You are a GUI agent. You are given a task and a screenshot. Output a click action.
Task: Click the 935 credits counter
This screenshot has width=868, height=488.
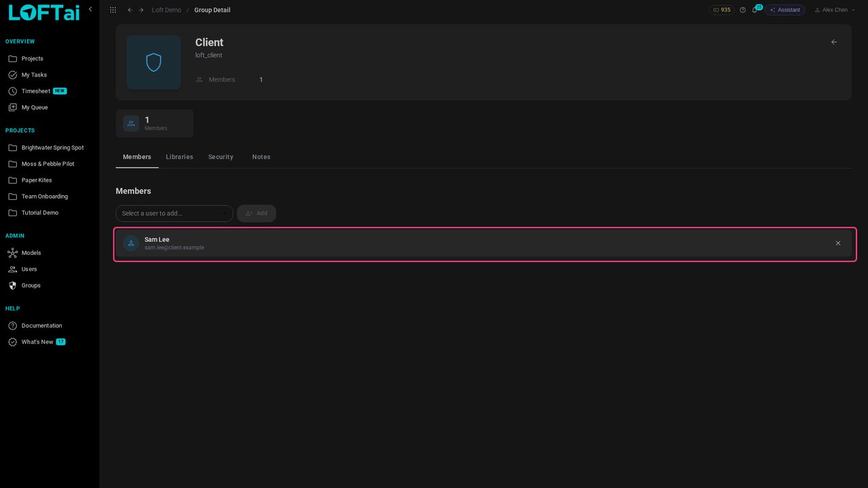pyautogui.click(x=722, y=10)
